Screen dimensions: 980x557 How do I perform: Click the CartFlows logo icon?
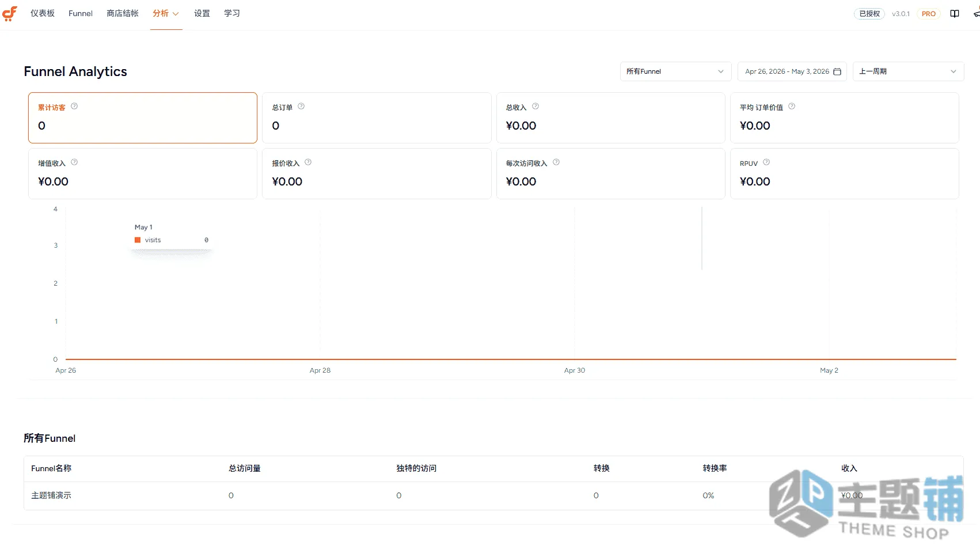(10, 13)
